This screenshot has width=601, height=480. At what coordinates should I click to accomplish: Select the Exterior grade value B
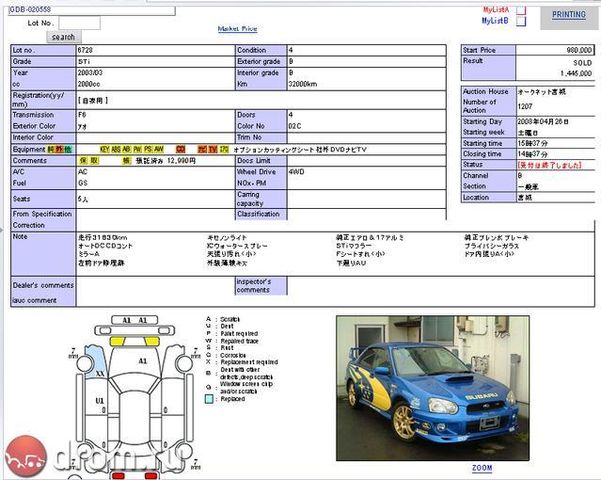click(291, 62)
